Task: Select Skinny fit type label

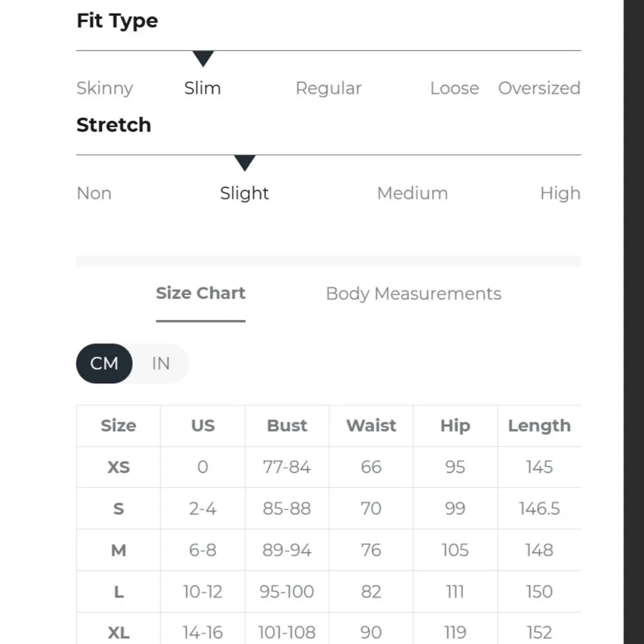Action: [x=105, y=88]
